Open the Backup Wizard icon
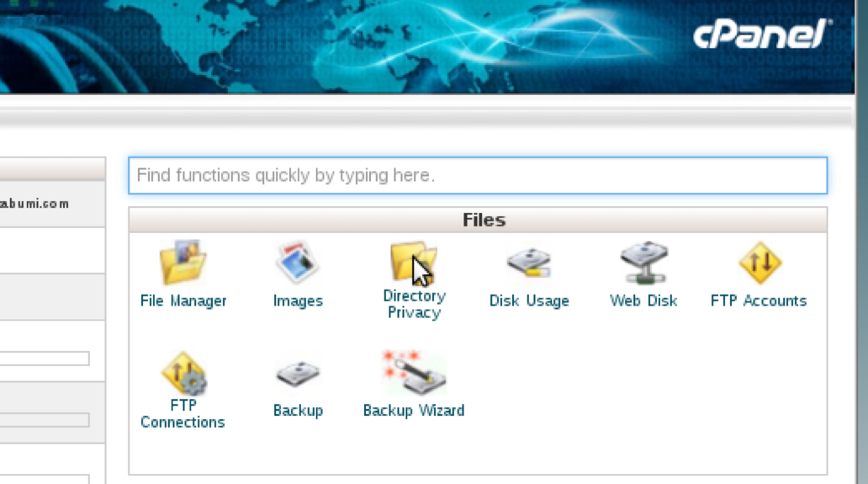Screen dimensions: 868x484 (414, 372)
